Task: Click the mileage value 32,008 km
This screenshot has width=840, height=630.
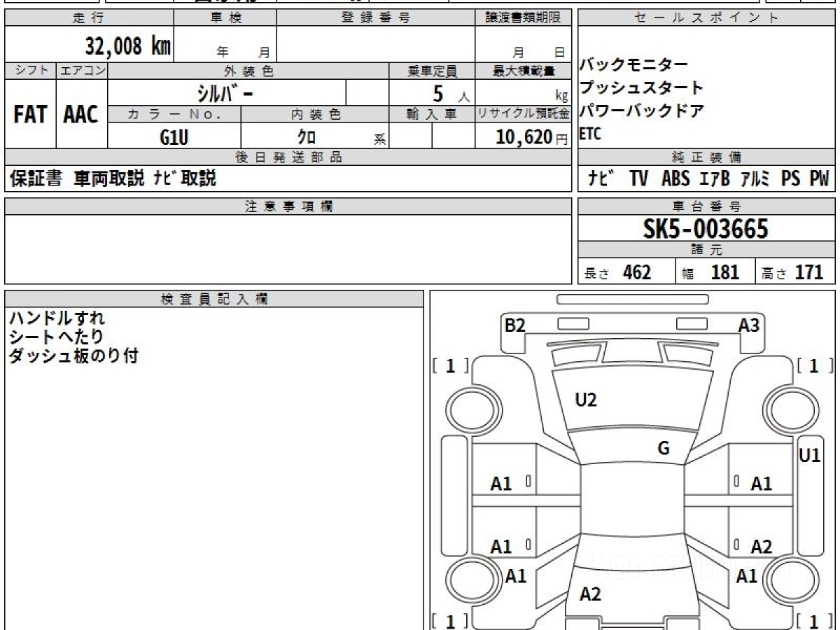Action: point(128,47)
